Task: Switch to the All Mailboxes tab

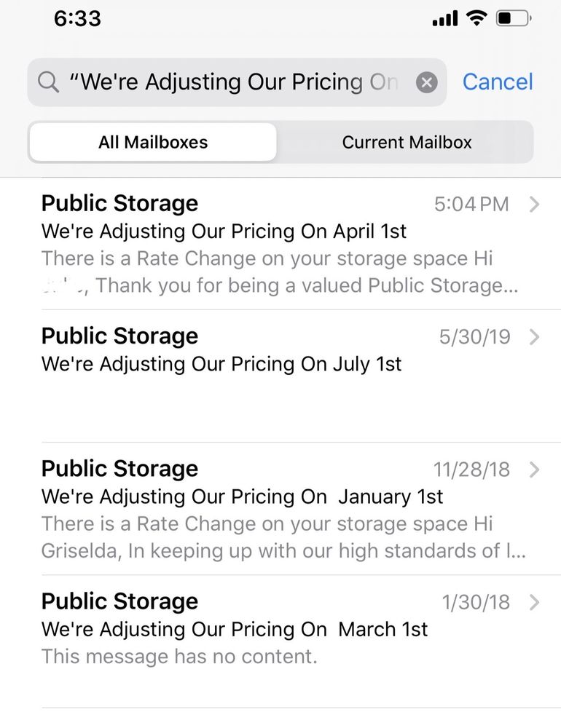Action: (x=153, y=142)
